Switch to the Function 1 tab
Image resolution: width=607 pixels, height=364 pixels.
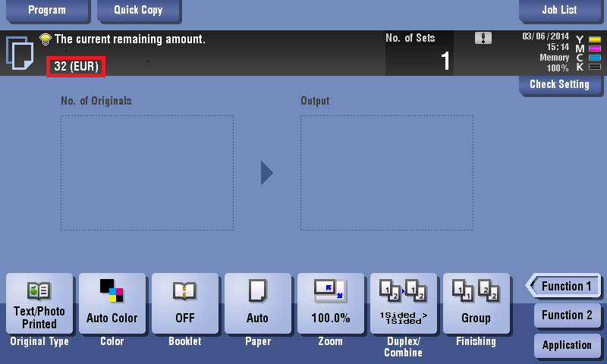(x=566, y=286)
